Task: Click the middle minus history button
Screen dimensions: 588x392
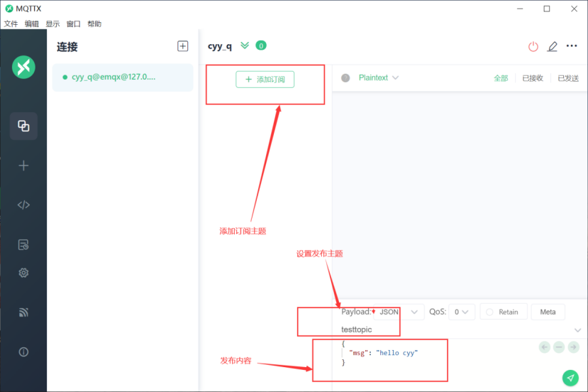Action: pos(559,347)
